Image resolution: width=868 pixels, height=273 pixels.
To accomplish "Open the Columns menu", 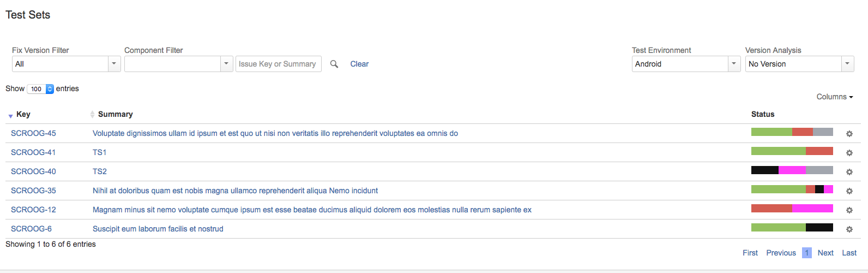I will 835,97.
